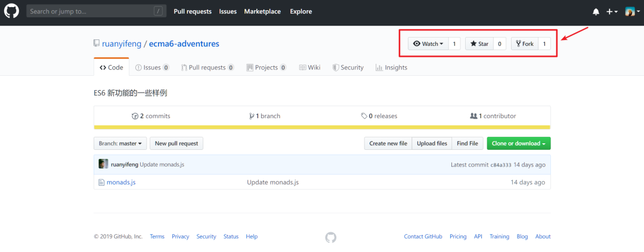Open footer Help link
Viewport: 644px width, 252px height.
coord(252,236)
